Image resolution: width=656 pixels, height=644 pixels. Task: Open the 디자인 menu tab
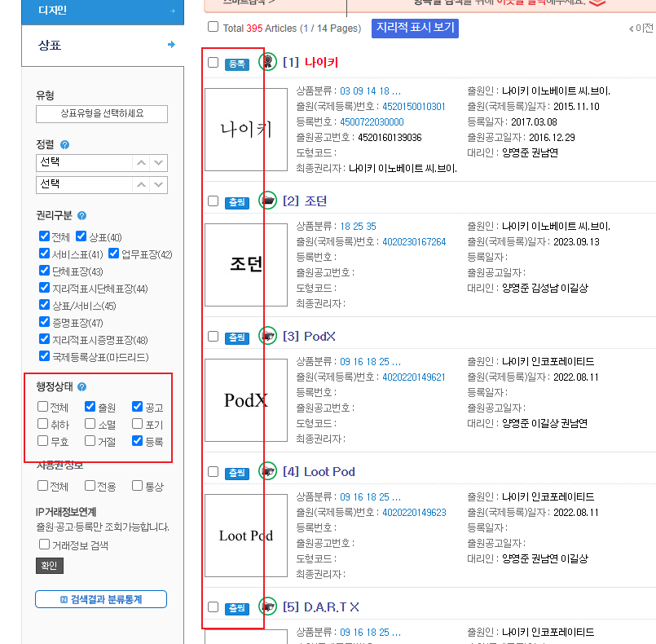pos(103,11)
